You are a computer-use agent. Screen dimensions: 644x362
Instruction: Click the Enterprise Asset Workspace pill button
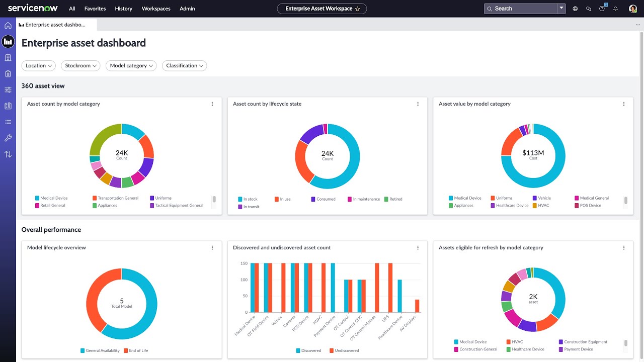pos(322,9)
